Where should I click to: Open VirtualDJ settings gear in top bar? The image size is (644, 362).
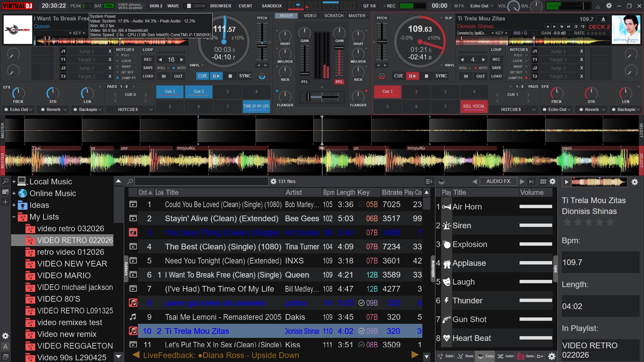click(609, 6)
